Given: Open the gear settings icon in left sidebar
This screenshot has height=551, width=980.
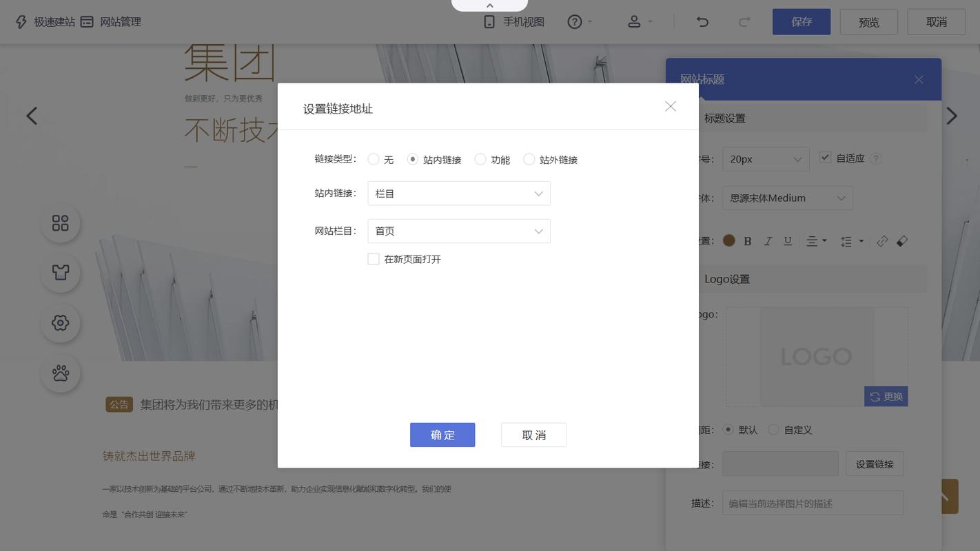Looking at the screenshot, I should [x=61, y=322].
